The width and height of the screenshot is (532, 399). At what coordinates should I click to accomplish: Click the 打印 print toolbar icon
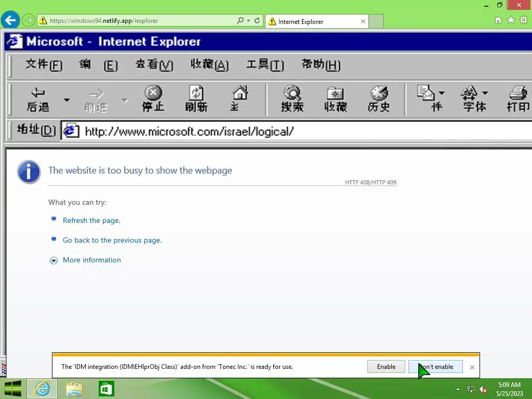[518, 99]
